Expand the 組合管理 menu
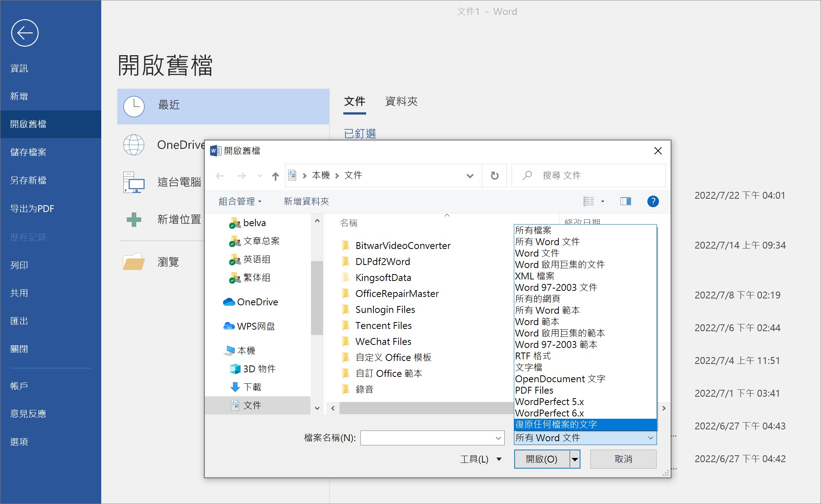 click(240, 201)
